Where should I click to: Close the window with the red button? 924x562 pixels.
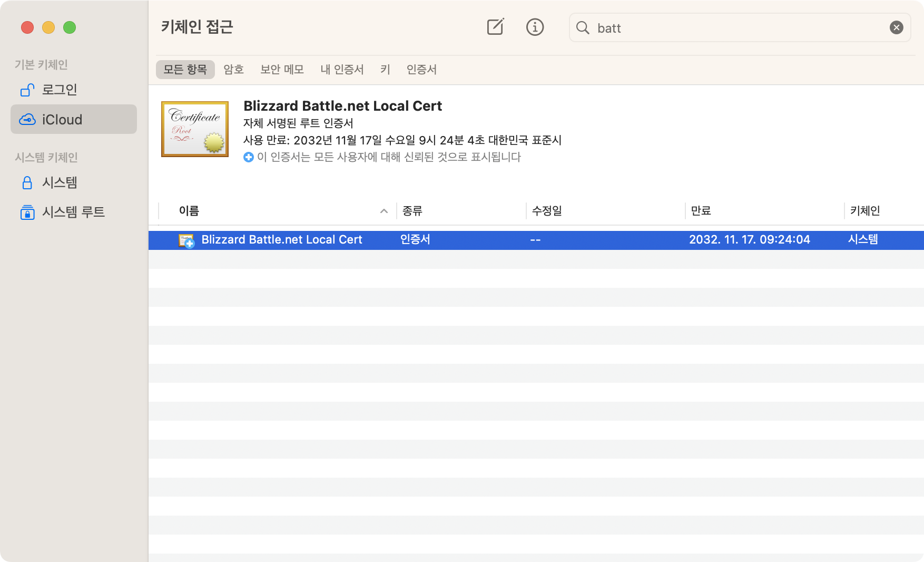[x=27, y=27]
